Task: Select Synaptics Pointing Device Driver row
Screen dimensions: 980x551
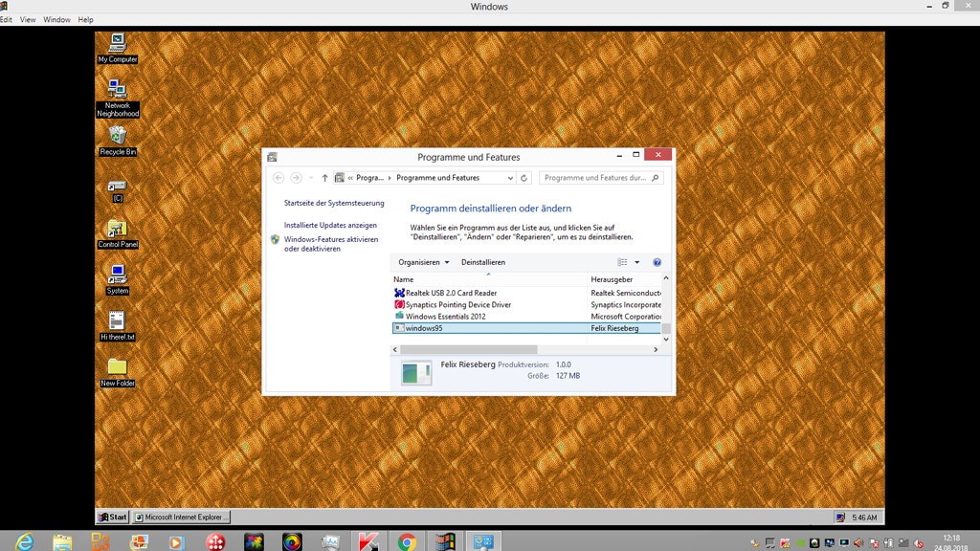Action: pos(526,305)
